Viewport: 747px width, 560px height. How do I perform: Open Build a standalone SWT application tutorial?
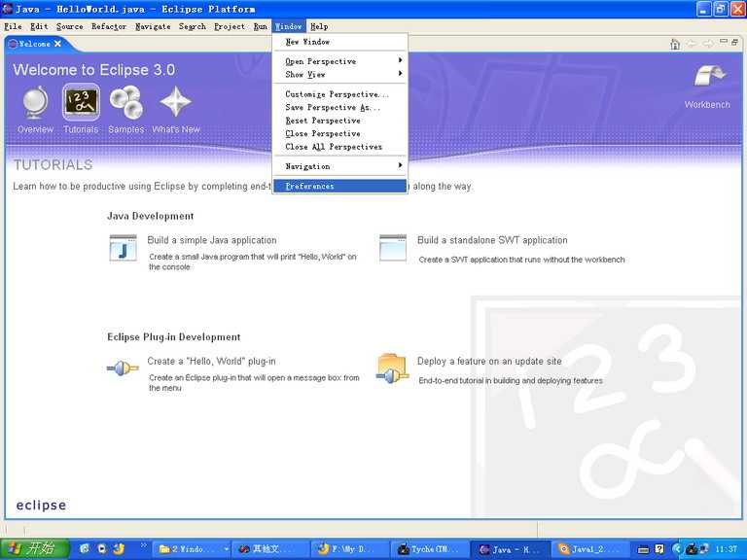[492, 240]
